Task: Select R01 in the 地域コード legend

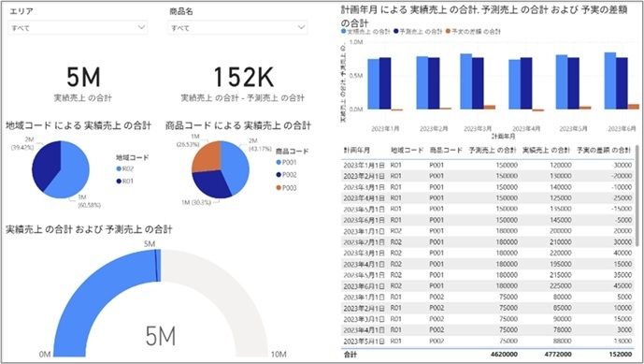Action: coord(125,181)
